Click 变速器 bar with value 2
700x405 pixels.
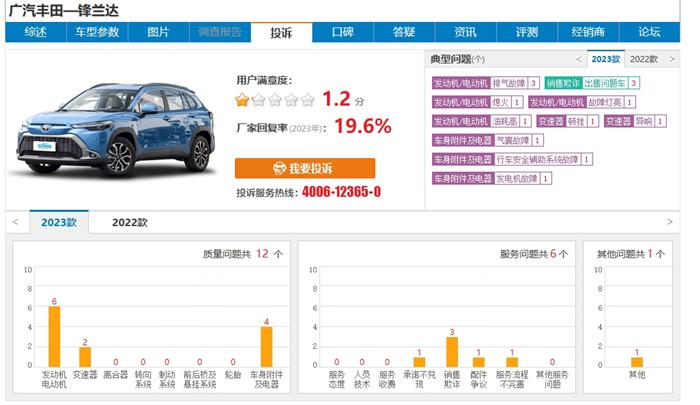pyautogui.click(x=85, y=357)
